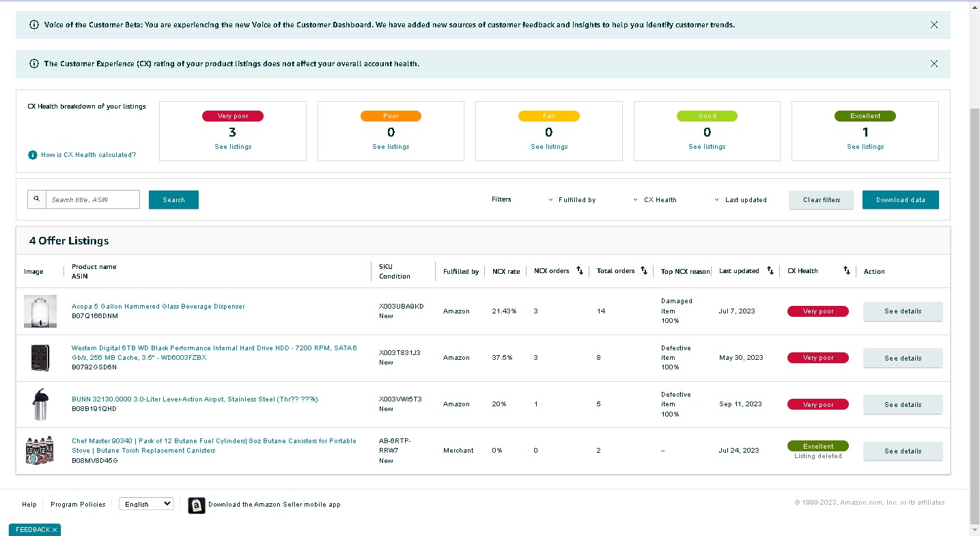Open the Last updated filter dropdown

(741, 200)
